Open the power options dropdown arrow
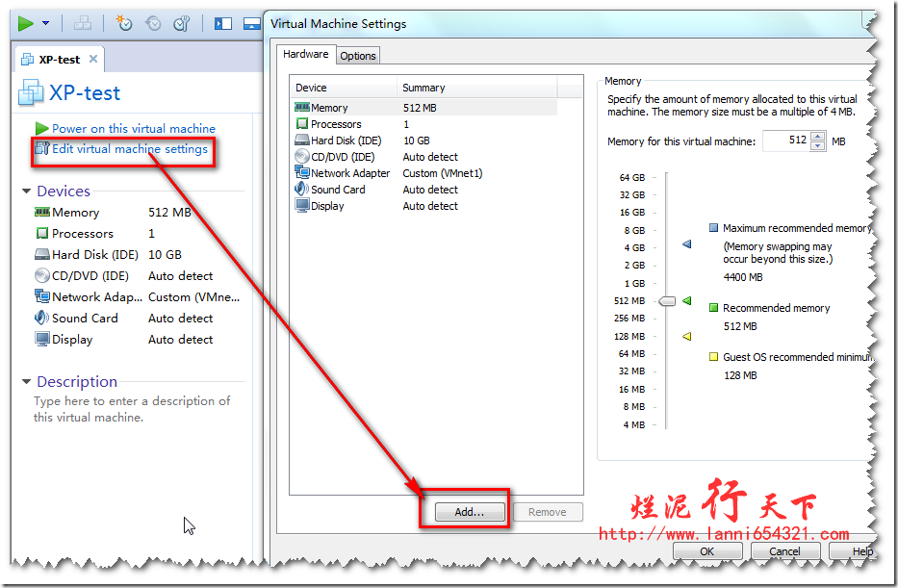 coord(45,23)
